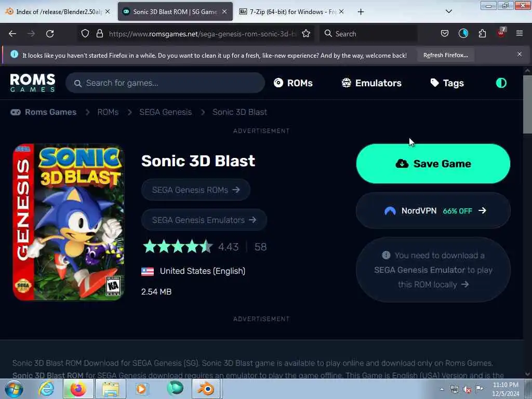Dismiss the Firefox refresh notification
532x399 pixels.
tap(520, 54)
